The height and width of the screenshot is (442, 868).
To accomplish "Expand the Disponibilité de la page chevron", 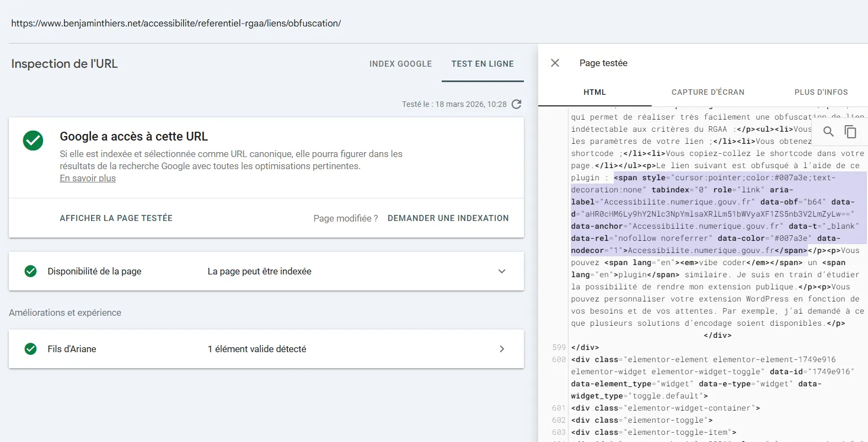I will click(x=501, y=271).
